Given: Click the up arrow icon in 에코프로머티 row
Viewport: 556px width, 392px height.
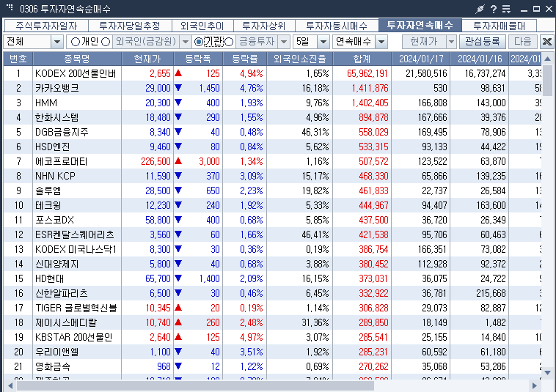Looking at the screenshot, I should [x=178, y=161].
